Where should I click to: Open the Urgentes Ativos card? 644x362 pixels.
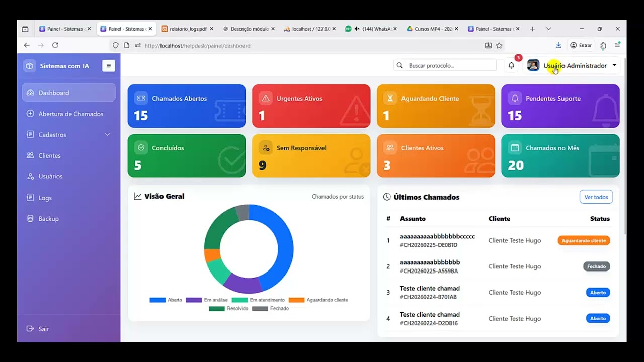coord(311,106)
